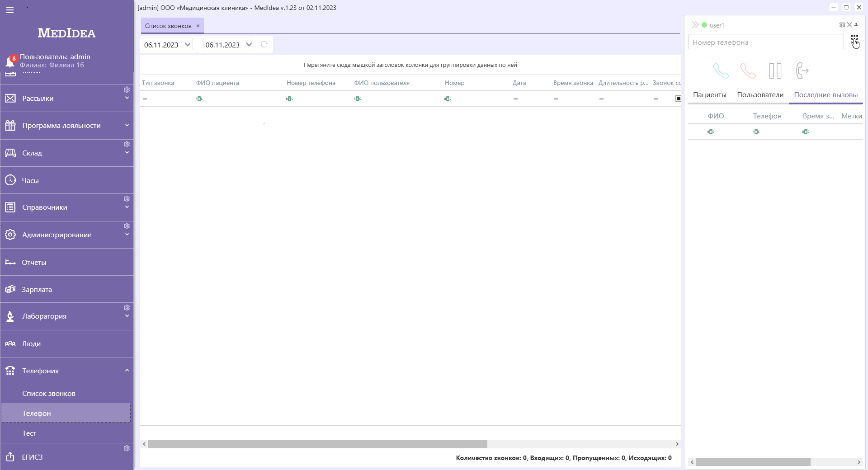
Task: Click user1 green status indicator
Action: 704,25
